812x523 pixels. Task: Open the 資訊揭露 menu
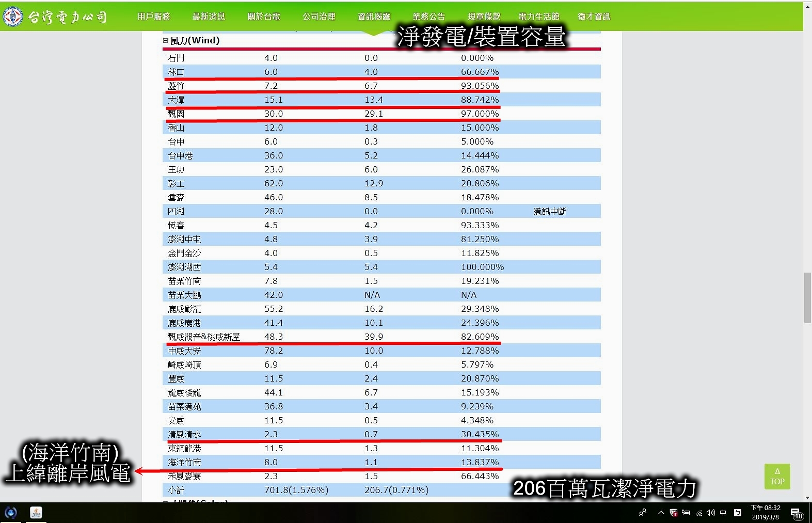pyautogui.click(x=374, y=17)
